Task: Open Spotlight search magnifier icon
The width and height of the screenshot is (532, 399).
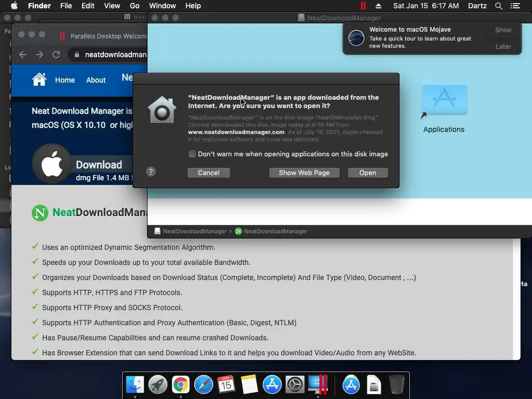Action: [x=498, y=6]
